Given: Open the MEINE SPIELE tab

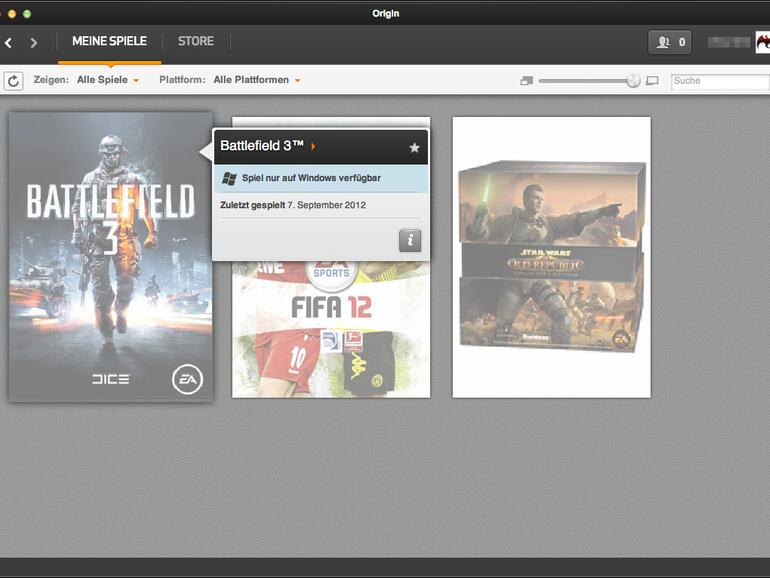Looking at the screenshot, I should (110, 41).
